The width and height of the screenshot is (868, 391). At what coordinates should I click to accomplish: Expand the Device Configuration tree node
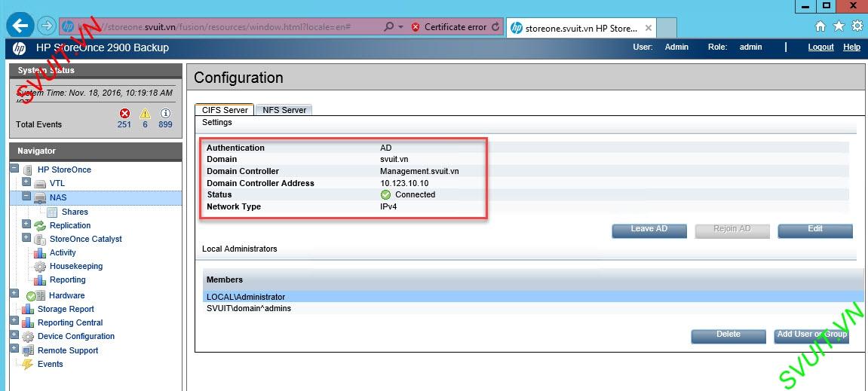[14, 334]
